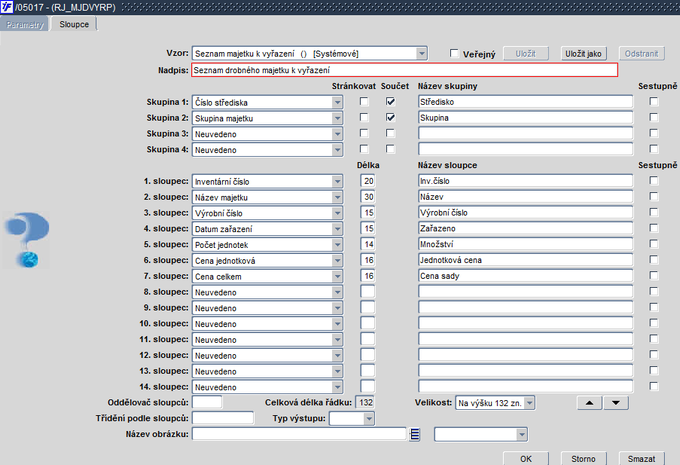Click the Uložit jako button
The width and height of the screenshot is (680, 465).
point(583,53)
